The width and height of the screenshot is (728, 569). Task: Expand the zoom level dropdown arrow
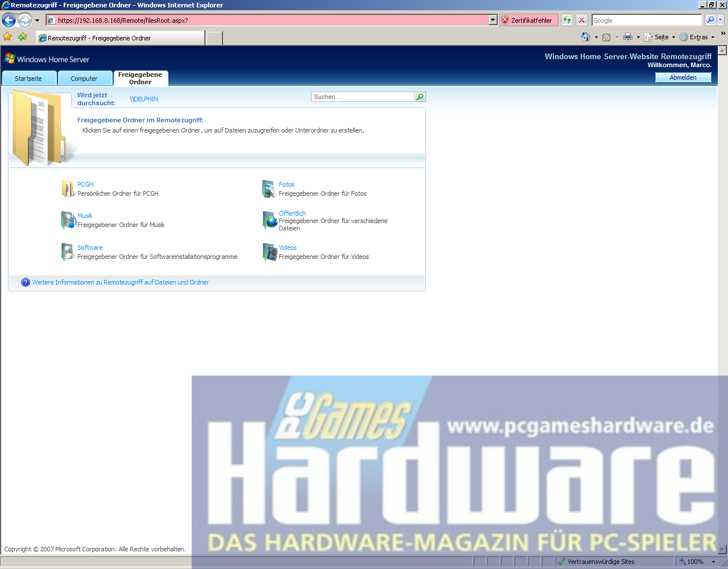point(714,562)
